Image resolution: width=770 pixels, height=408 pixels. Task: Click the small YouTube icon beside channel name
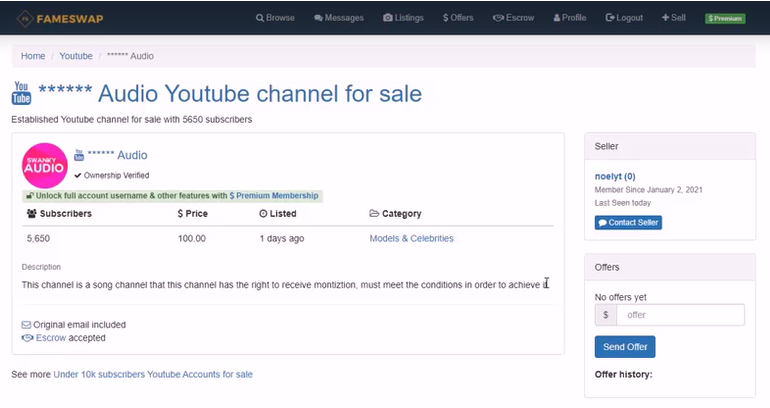pyautogui.click(x=79, y=155)
